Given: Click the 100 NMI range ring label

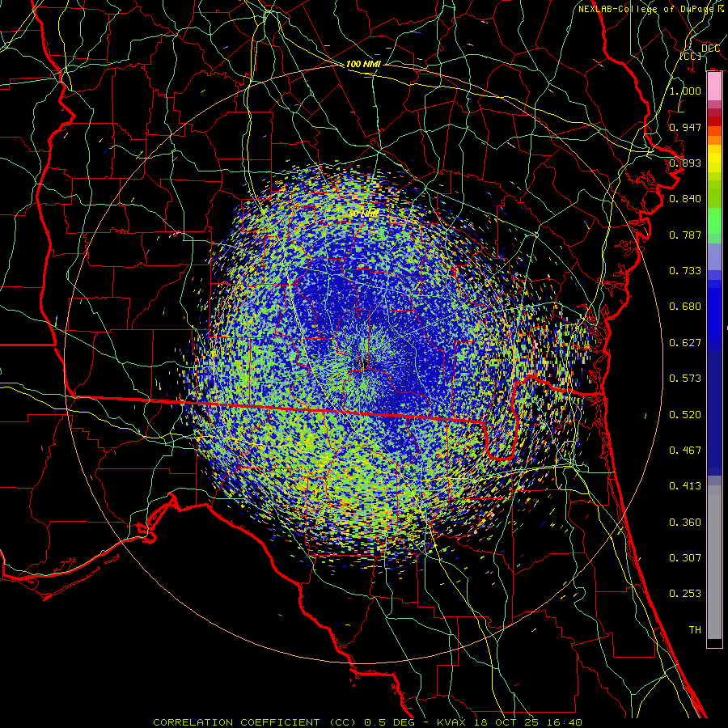Looking at the screenshot, I should [x=363, y=64].
